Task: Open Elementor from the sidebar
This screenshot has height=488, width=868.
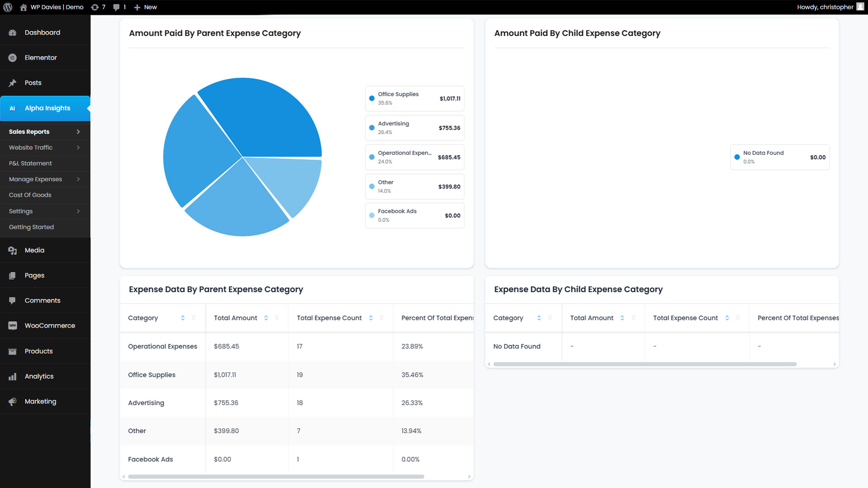Action: (x=41, y=57)
